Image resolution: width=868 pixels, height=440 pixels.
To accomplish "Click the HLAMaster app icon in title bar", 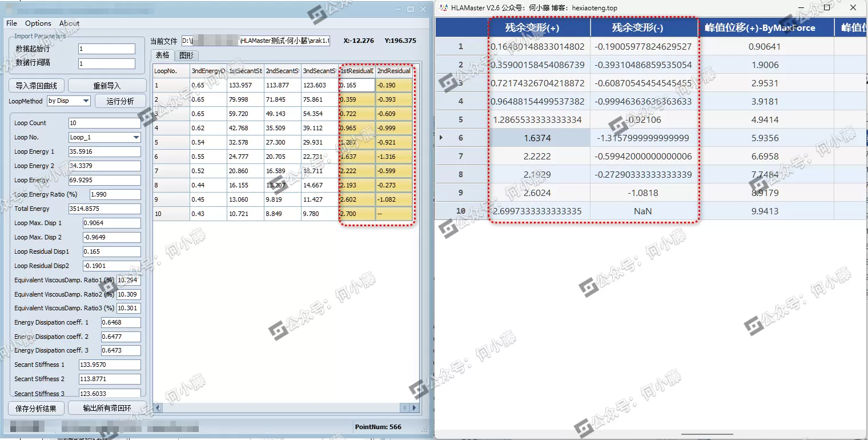I will click(444, 8).
